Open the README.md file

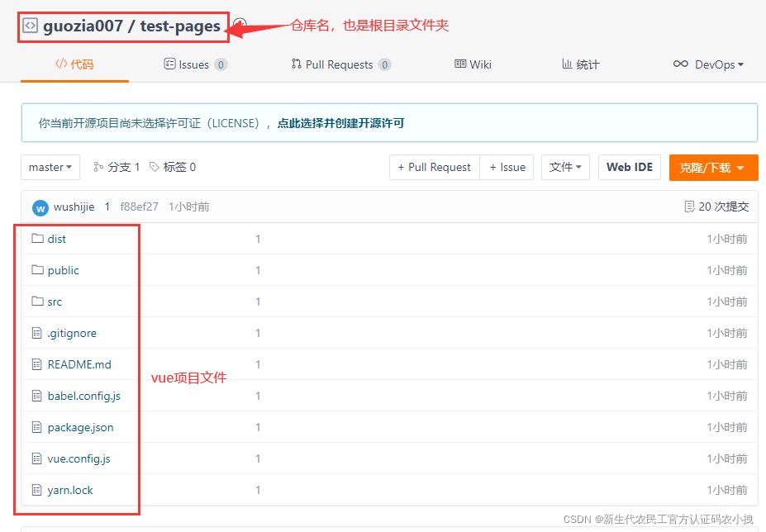tap(79, 364)
